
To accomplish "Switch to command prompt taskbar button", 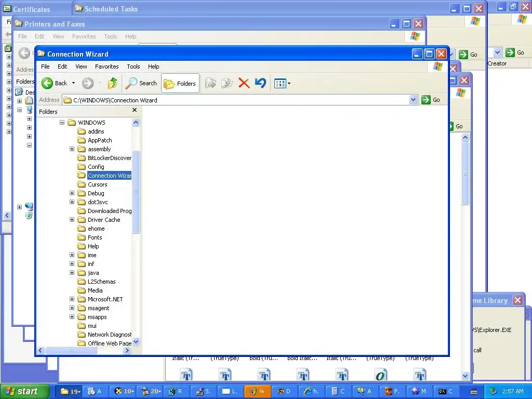I will pos(447,391).
